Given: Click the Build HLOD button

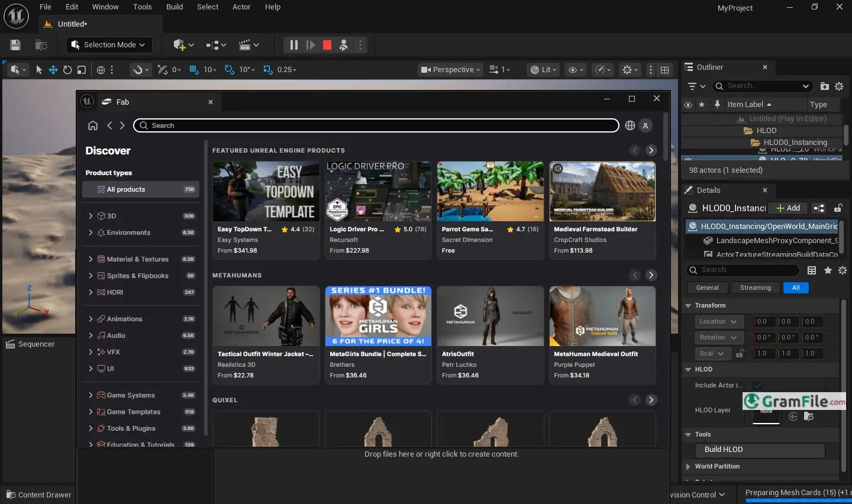Looking at the screenshot, I should pyautogui.click(x=760, y=450).
